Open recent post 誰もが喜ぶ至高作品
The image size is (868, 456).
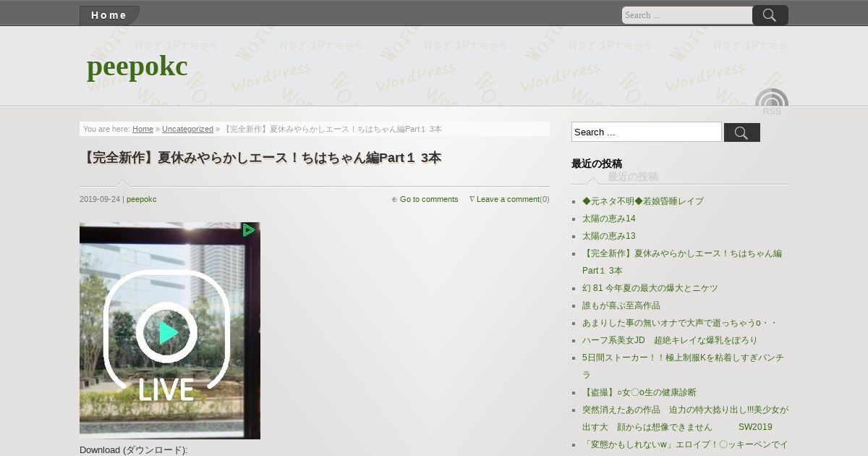tap(621, 305)
